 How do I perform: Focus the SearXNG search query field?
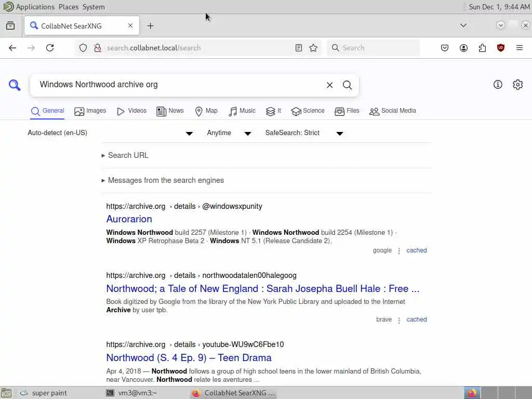180,85
